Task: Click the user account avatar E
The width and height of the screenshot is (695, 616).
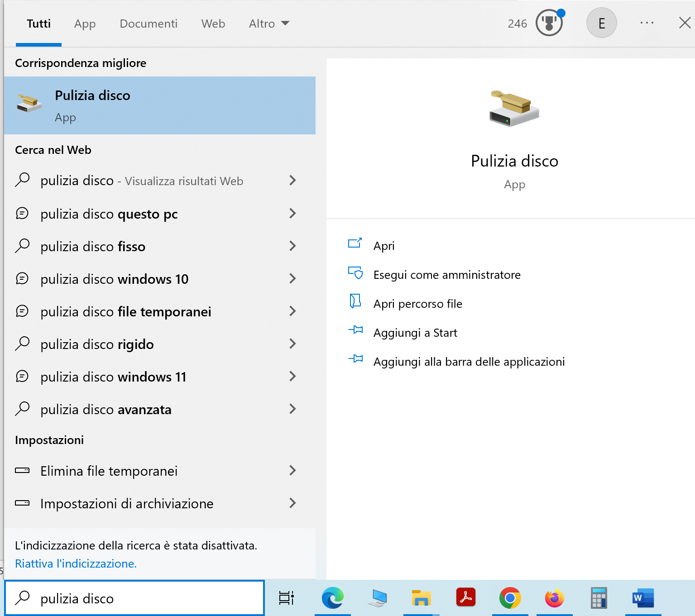Action: (x=601, y=23)
